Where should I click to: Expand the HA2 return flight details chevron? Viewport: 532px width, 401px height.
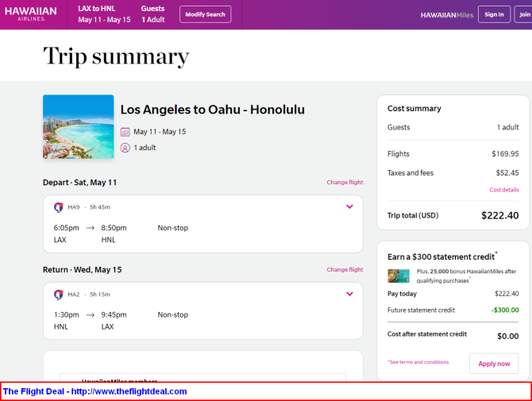click(x=349, y=294)
